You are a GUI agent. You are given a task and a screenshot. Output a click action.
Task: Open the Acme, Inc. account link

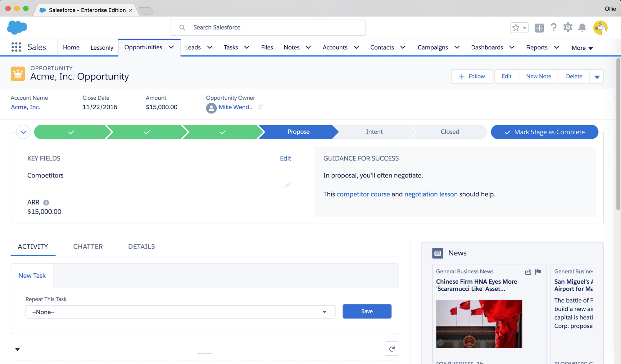25,107
